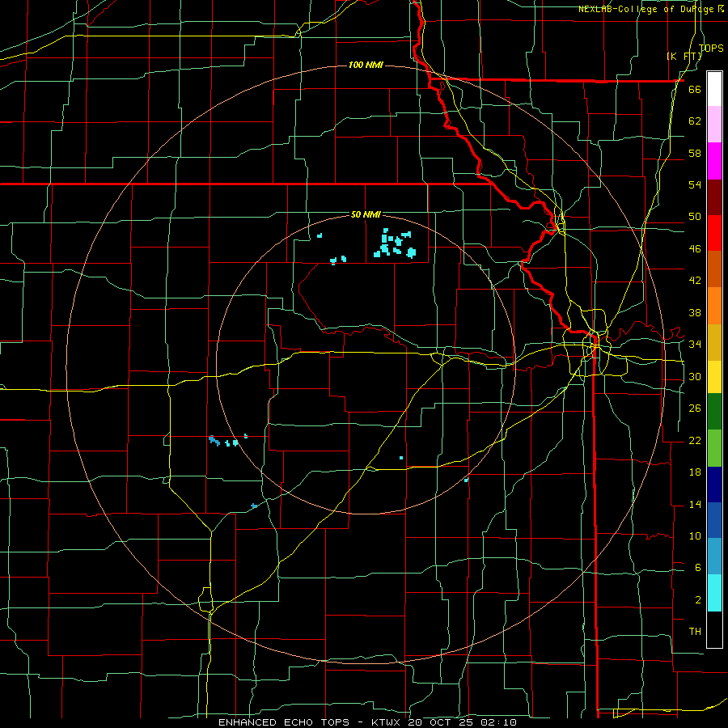Click the cyan legend color swatch

pyautogui.click(x=714, y=593)
